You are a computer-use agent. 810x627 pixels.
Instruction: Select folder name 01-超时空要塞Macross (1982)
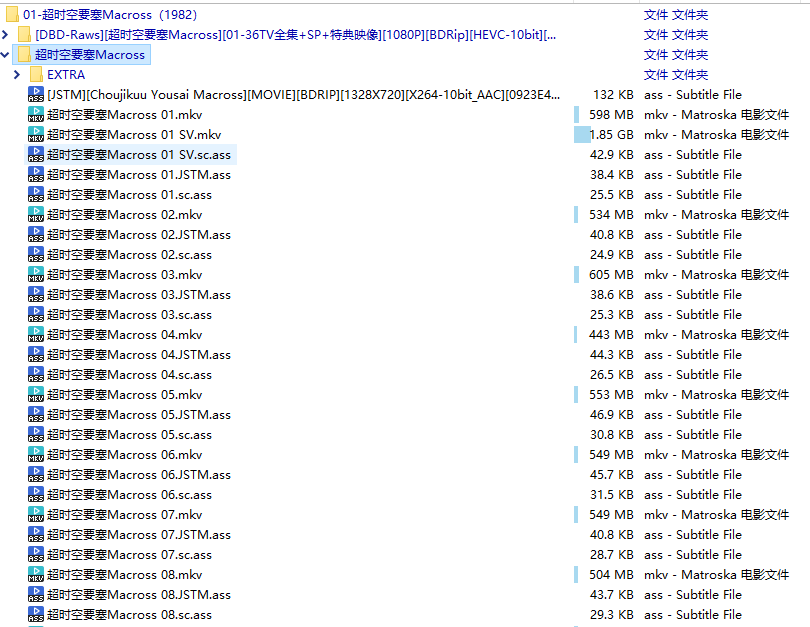(x=110, y=14)
